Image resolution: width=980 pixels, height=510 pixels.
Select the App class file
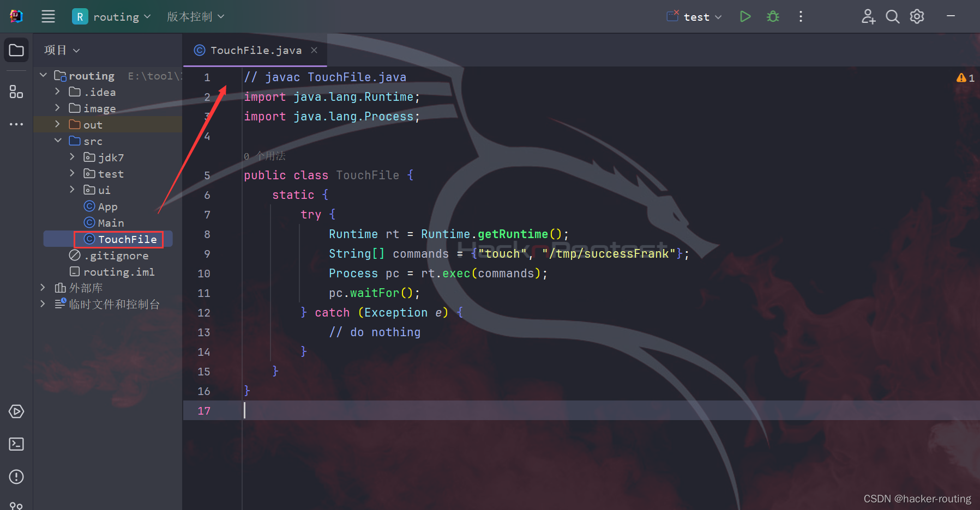coord(101,207)
